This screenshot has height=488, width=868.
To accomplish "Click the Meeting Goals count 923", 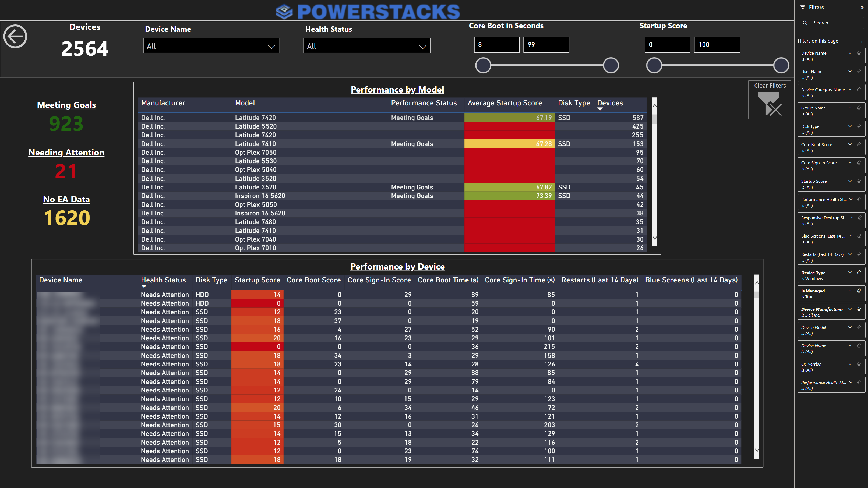I will pyautogui.click(x=66, y=123).
